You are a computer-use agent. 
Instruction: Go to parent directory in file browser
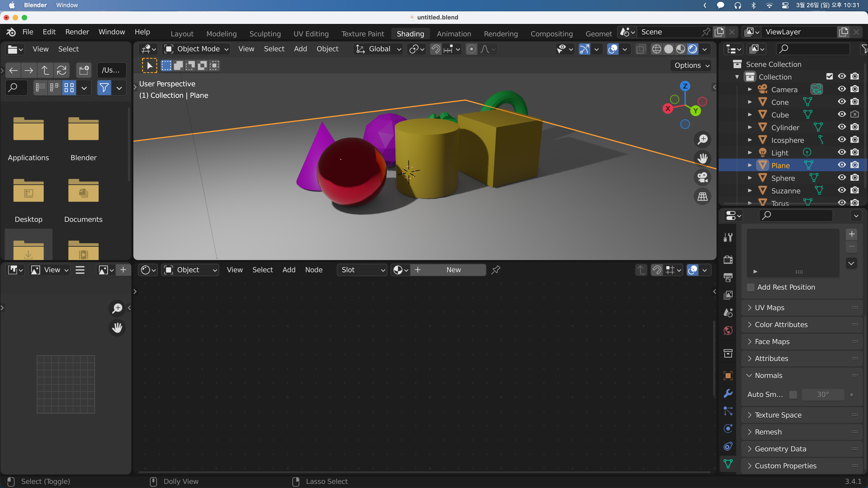tap(45, 70)
